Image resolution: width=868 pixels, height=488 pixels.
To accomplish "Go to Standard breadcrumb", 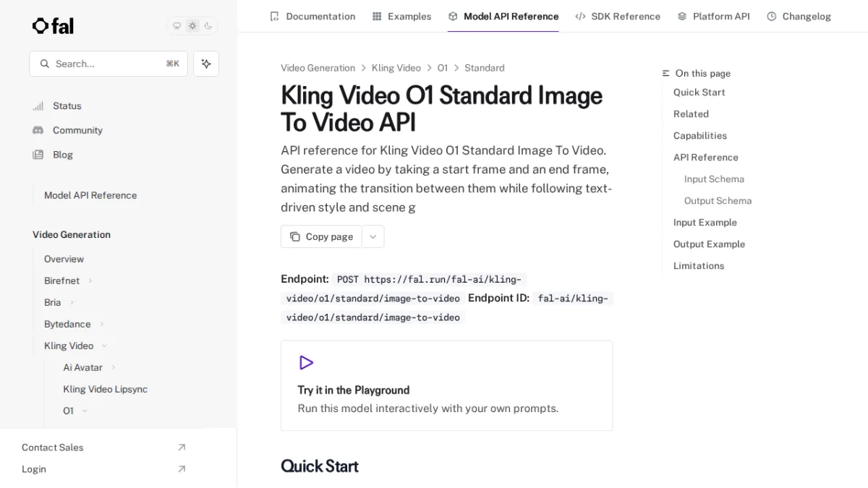I will (485, 68).
